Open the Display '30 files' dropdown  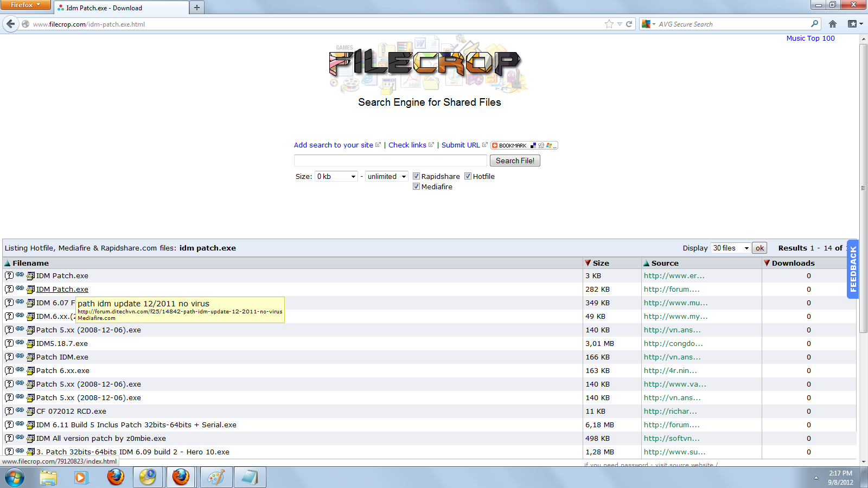731,248
